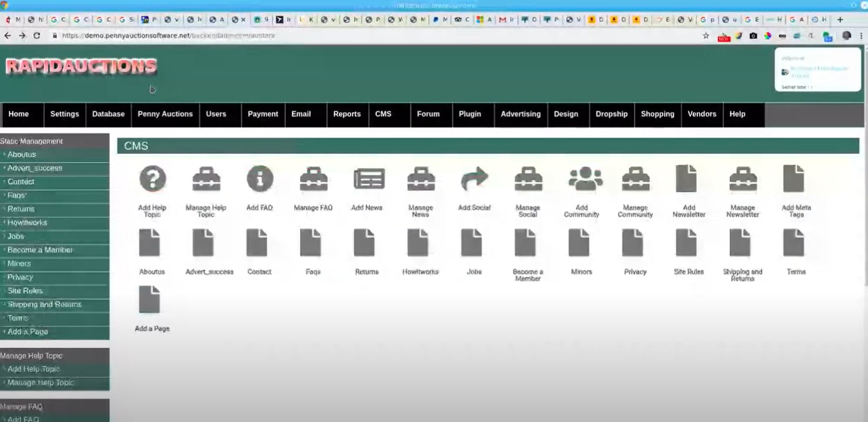Viewport: 868px width, 422px height.
Task: Click the Add FAQ info icon
Action: click(x=260, y=179)
